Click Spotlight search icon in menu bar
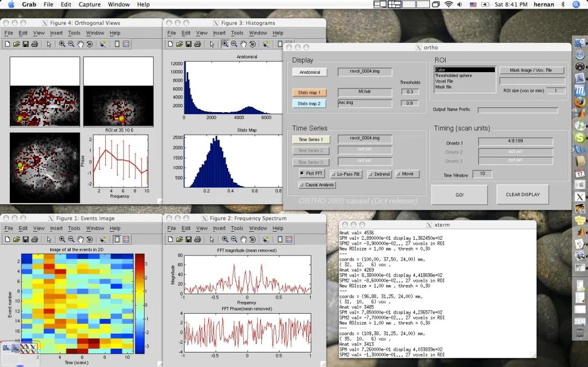The image size is (588, 367). [x=576, y=4]
